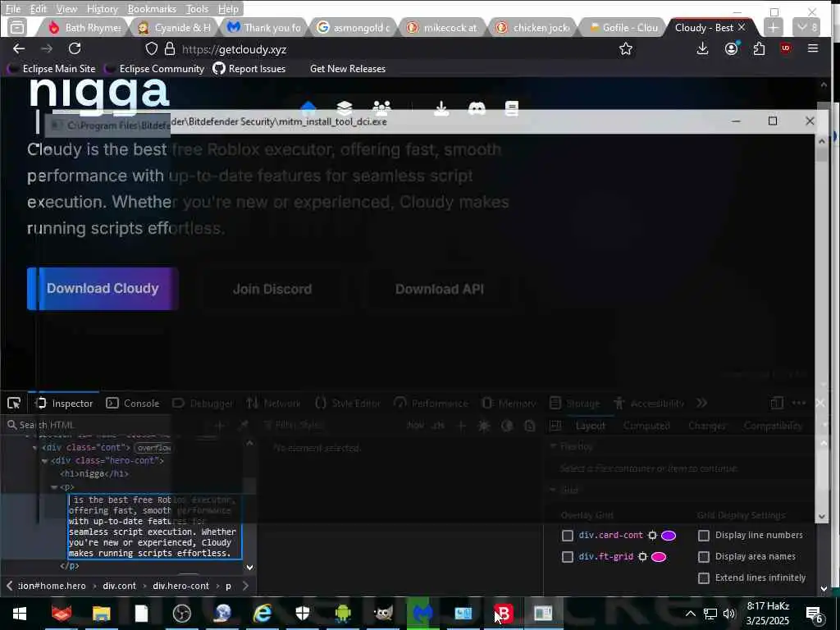Move breadcrumbs right with the arrow
840x630 pixels.
click(245, 586)
